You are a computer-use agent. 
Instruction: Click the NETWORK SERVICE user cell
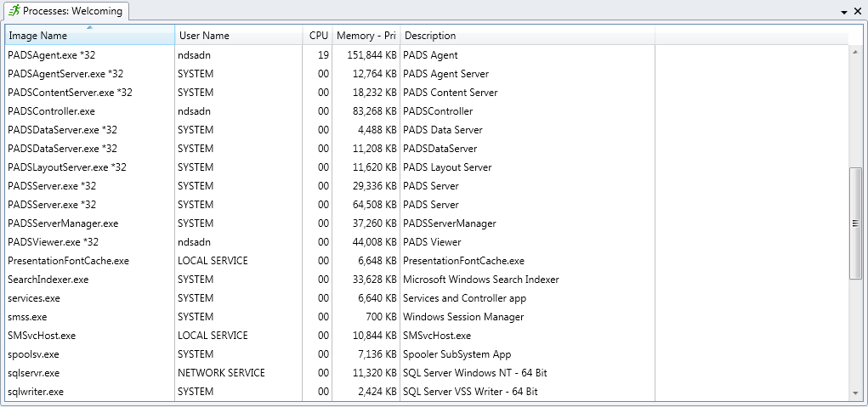coord(221,373)
